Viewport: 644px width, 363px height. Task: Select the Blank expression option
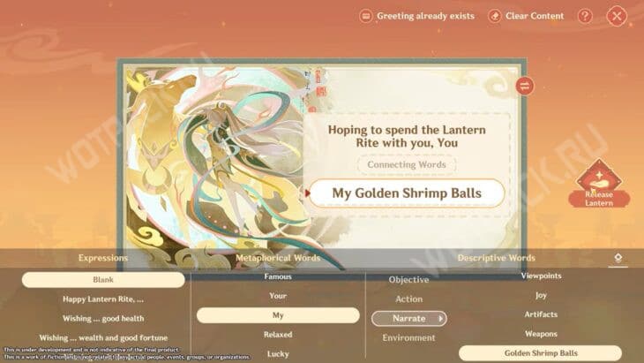(103, 280)
